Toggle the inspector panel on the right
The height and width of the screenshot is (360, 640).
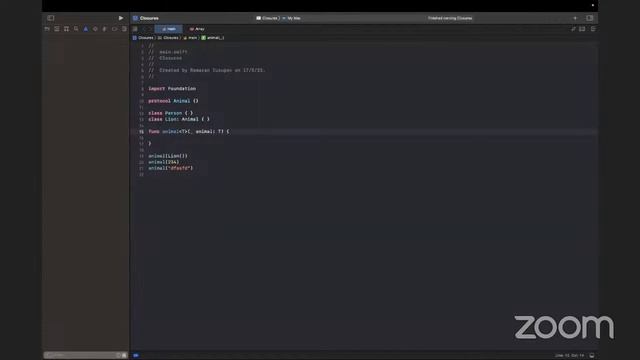(590, 18)
